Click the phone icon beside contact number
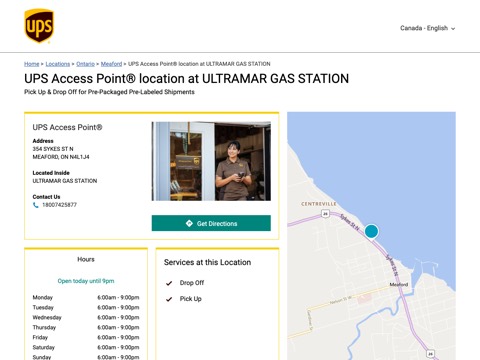Viewport: 480px width, 360px height. [36, 205]
